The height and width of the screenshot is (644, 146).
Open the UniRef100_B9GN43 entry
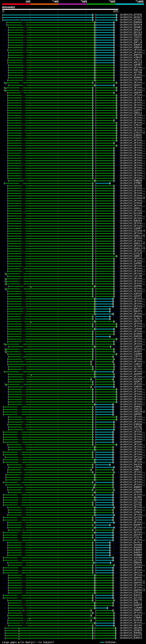pos(131,77)
